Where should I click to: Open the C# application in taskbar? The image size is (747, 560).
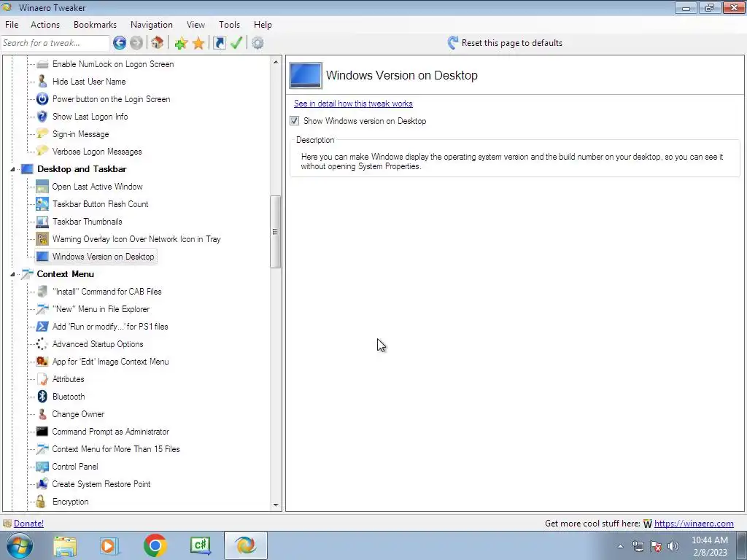200,545
